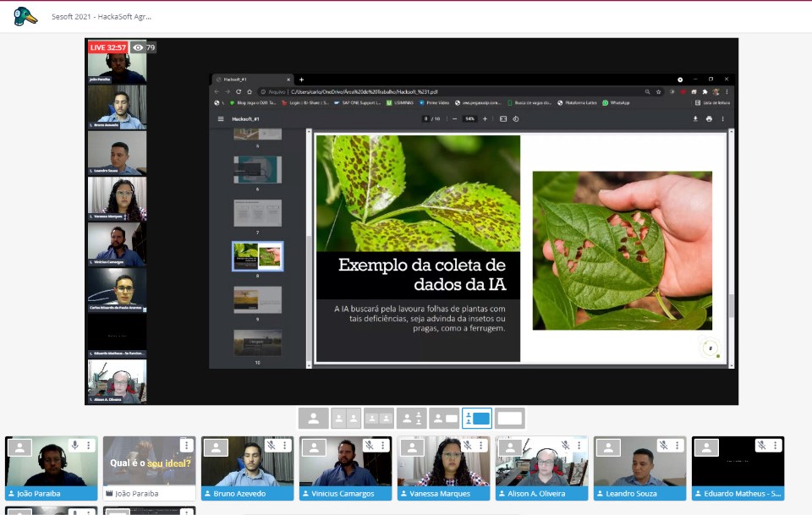Mute João Paraiba's microphone
Image resolution: width=812 pixels, height=515 pixels.
[75, 445]
